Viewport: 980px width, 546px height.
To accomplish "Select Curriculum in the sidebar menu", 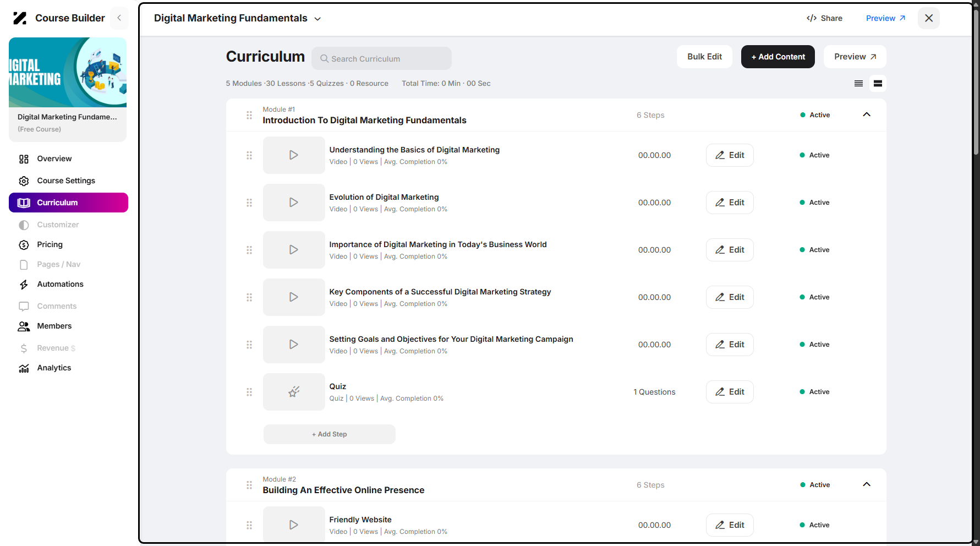I will pos(68,203).
